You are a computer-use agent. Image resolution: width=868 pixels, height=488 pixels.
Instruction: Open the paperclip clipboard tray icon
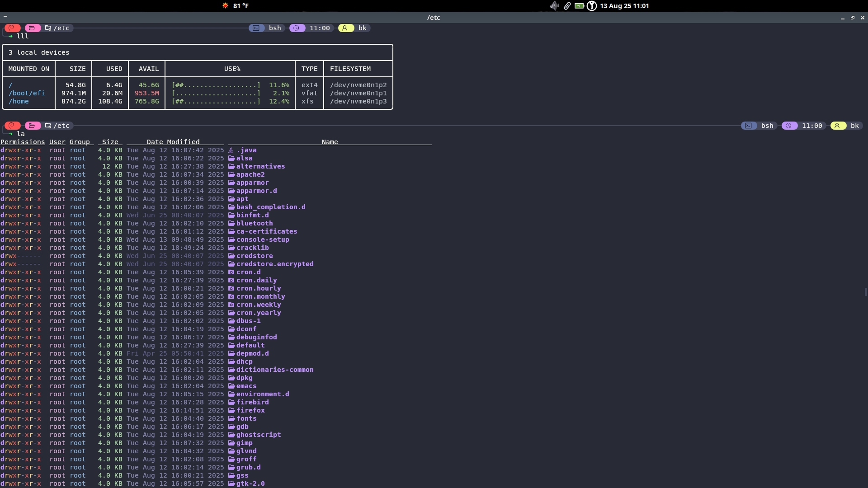[567, 6]
